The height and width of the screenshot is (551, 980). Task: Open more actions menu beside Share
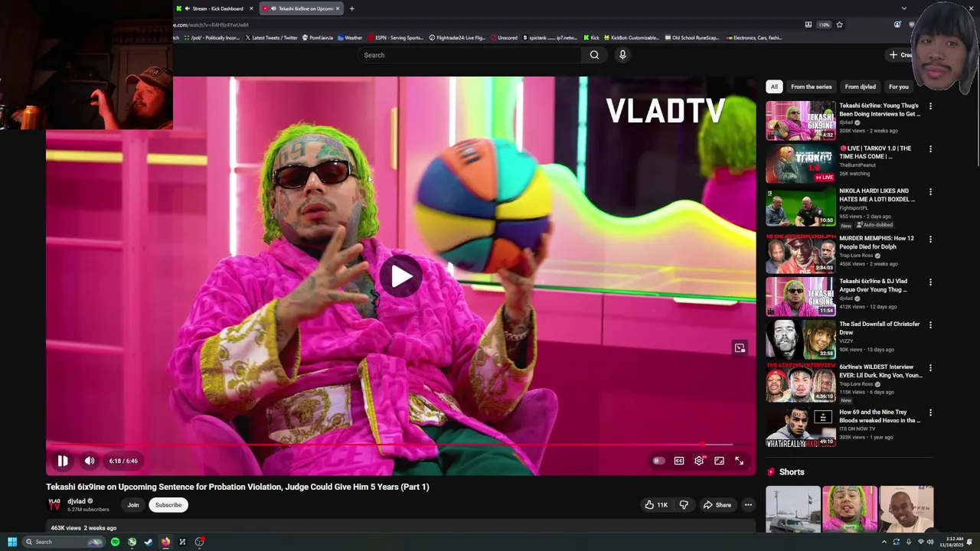748,505
